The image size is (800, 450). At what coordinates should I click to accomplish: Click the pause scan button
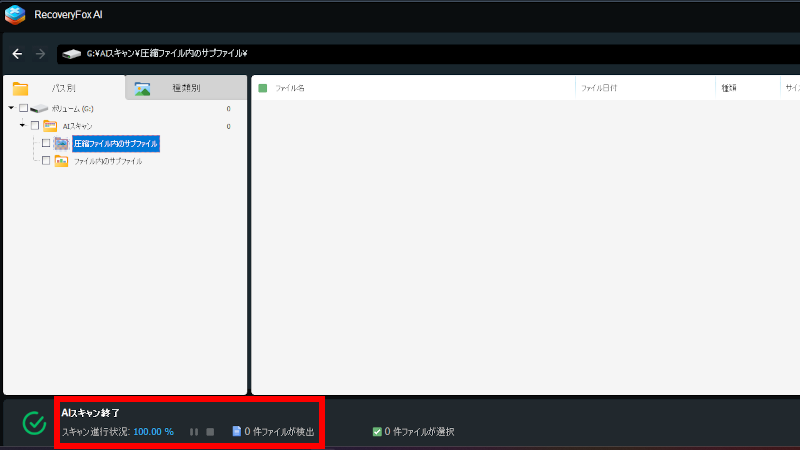point(194,432)
